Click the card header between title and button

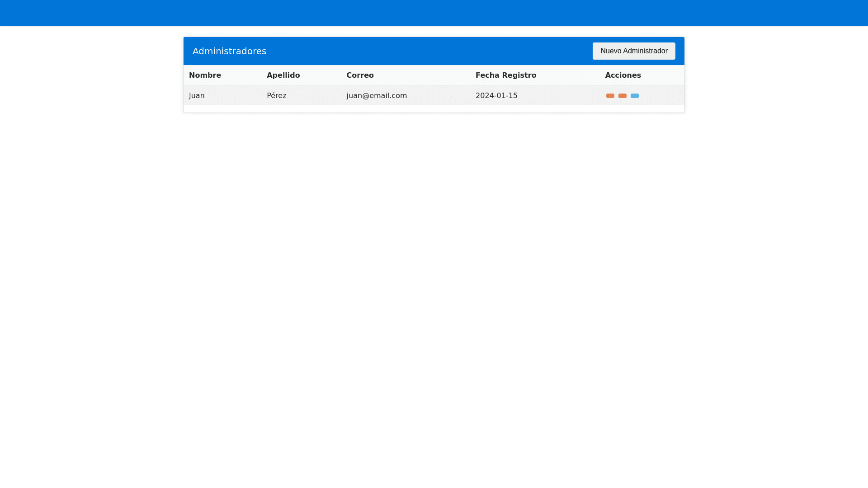[x=429, y=51]
